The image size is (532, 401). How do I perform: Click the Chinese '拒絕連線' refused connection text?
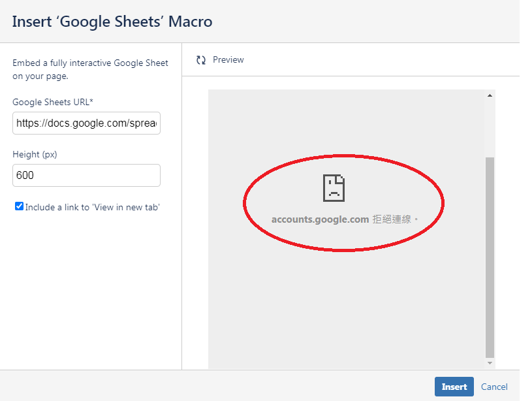coord(392,219)
